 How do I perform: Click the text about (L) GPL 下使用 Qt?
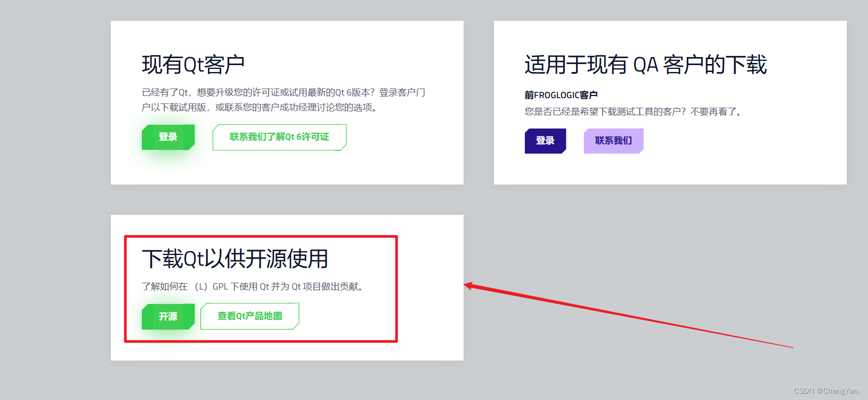(x=254, y=286)
